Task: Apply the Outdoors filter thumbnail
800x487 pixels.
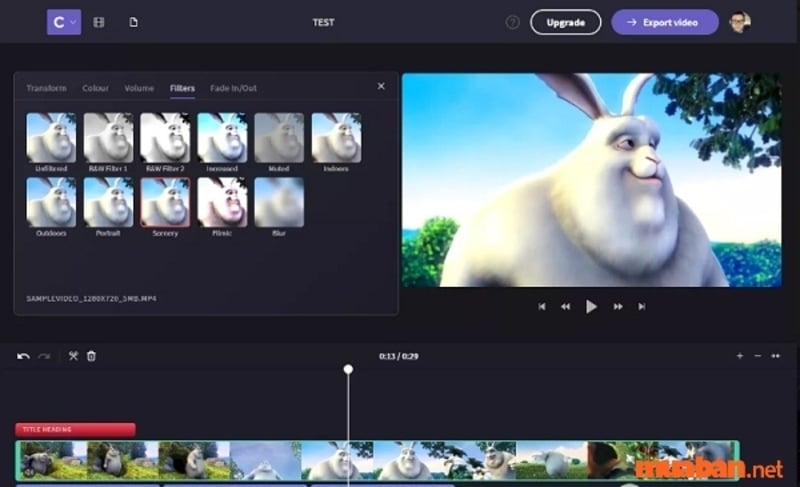Action: (51, 202)
